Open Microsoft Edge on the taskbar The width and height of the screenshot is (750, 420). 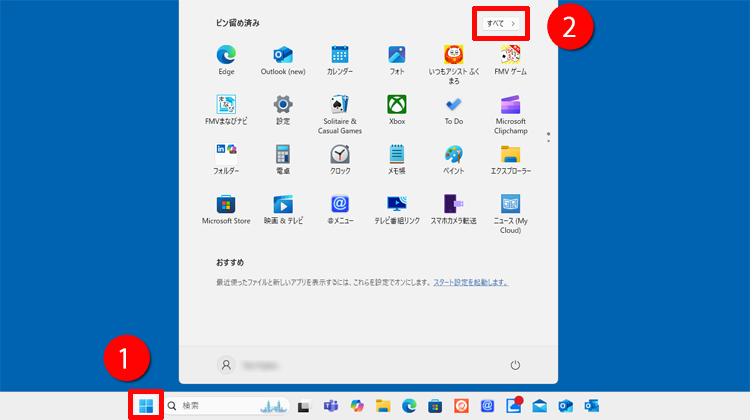pyautogui.click(x=409, y=406)
